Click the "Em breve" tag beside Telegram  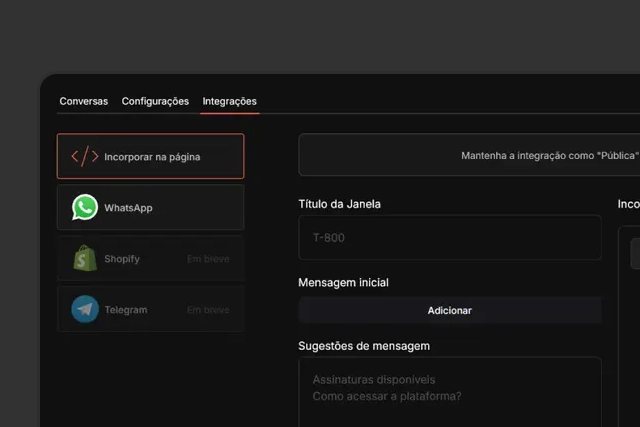click(208, 310)
